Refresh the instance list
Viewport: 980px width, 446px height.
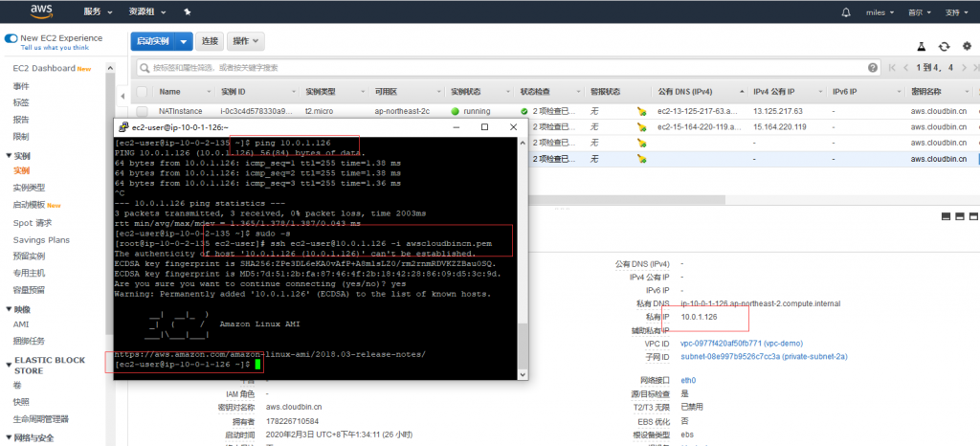tap(944, 47)
